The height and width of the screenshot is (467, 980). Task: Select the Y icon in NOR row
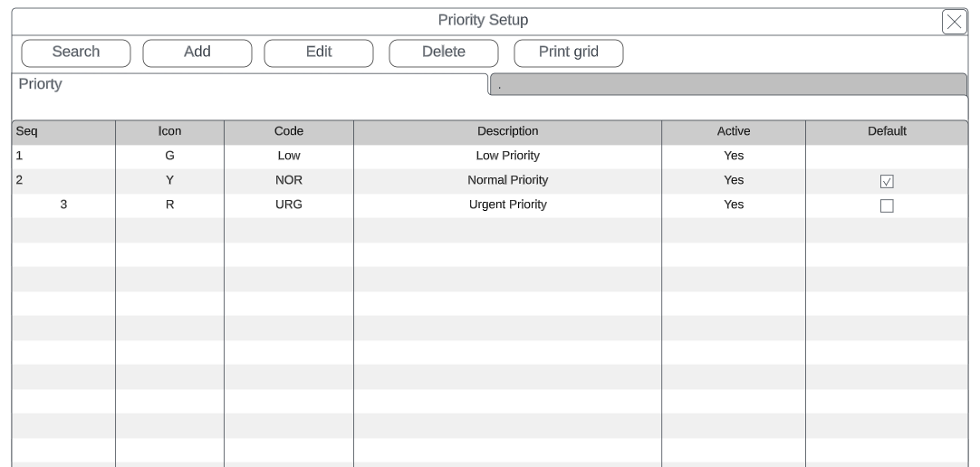coord(169,180)
